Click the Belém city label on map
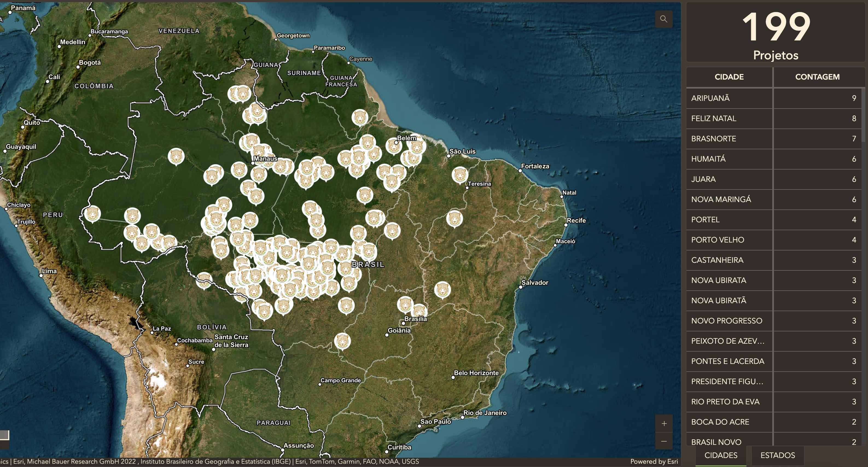Screen dimensions: 868x467 [406, 138]
